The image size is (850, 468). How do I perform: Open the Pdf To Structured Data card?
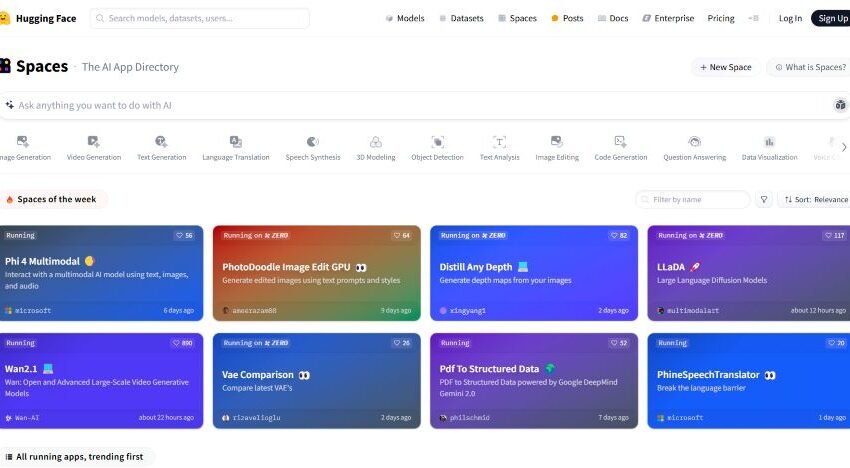pyautogui.click(x=534, y=381)
